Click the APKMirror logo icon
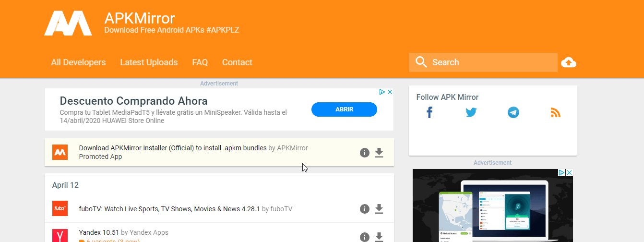The height and width of the screenshot is (242, 644). click(x=68, y=23)
